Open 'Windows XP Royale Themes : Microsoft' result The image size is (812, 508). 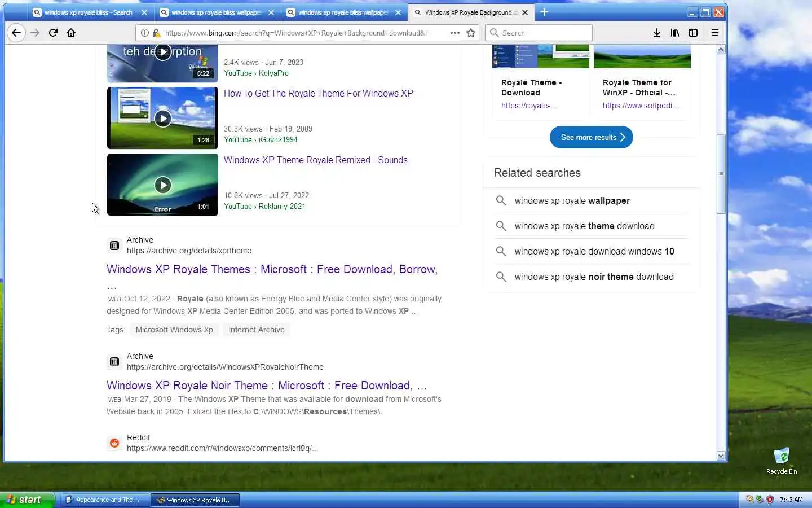click(x=272, y=269)
